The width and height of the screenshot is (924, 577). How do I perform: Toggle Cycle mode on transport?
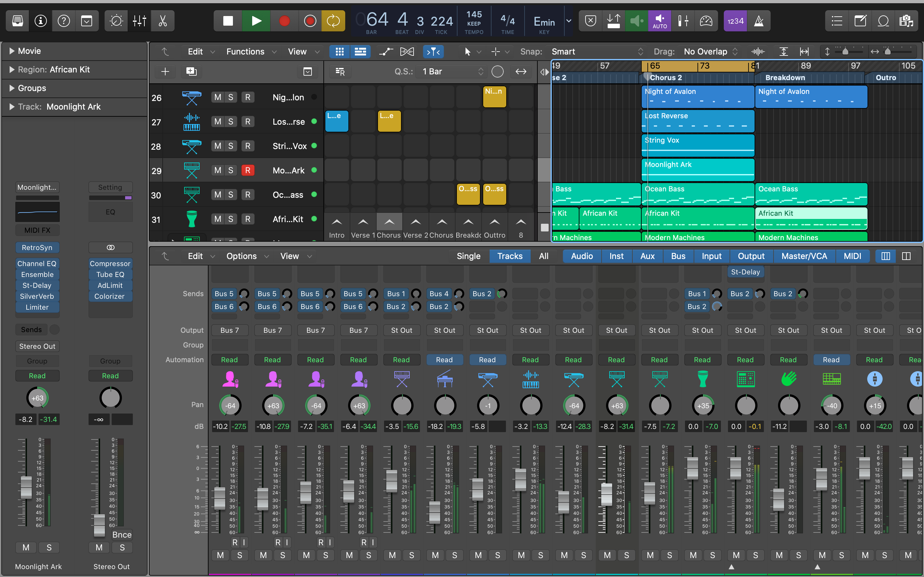pos(333,21)
